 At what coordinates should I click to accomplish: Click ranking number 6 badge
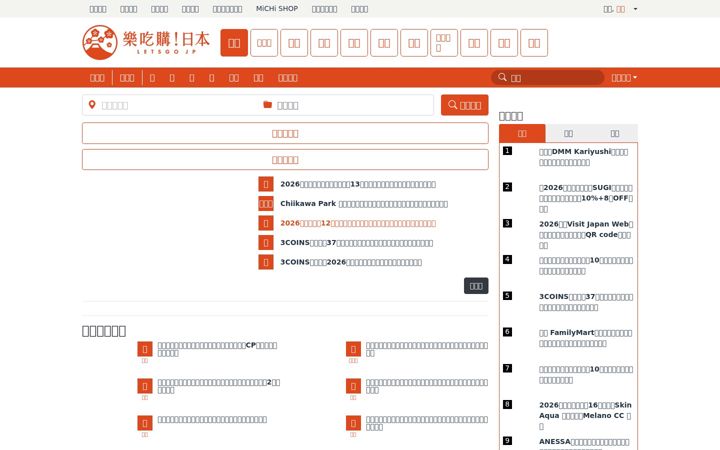point(507,332)
